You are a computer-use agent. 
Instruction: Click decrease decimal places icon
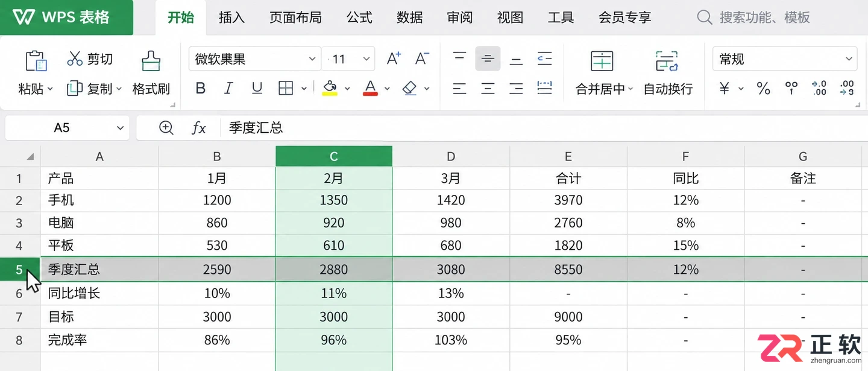(x=847, y=89)
